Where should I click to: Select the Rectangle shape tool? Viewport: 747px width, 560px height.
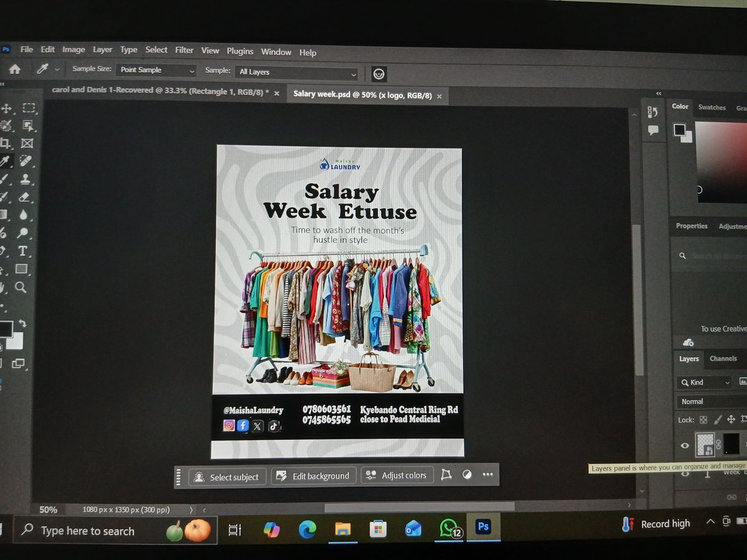click(x=22, y=269)
